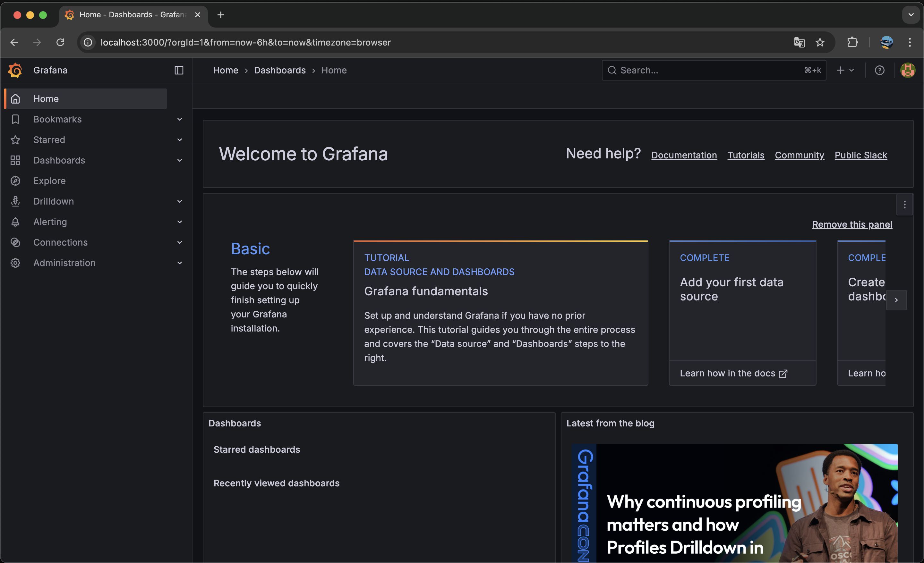
Task: Expand the Bookmarks section chevron
Action: coord(180,119)
